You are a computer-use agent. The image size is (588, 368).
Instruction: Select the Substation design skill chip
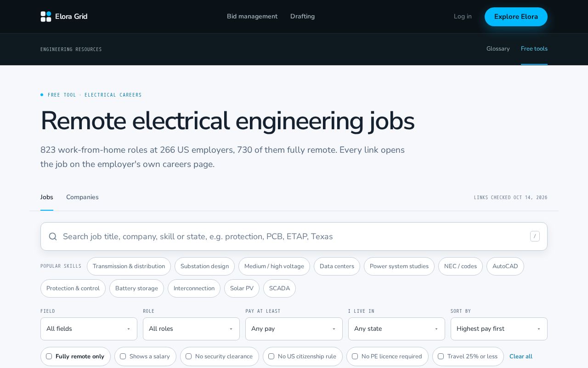tap(204, 266)
